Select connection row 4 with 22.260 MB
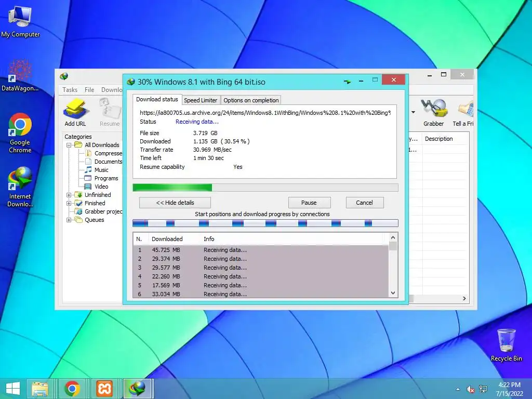Viewport: 532px width, 399px height. [x=261, y=276]
